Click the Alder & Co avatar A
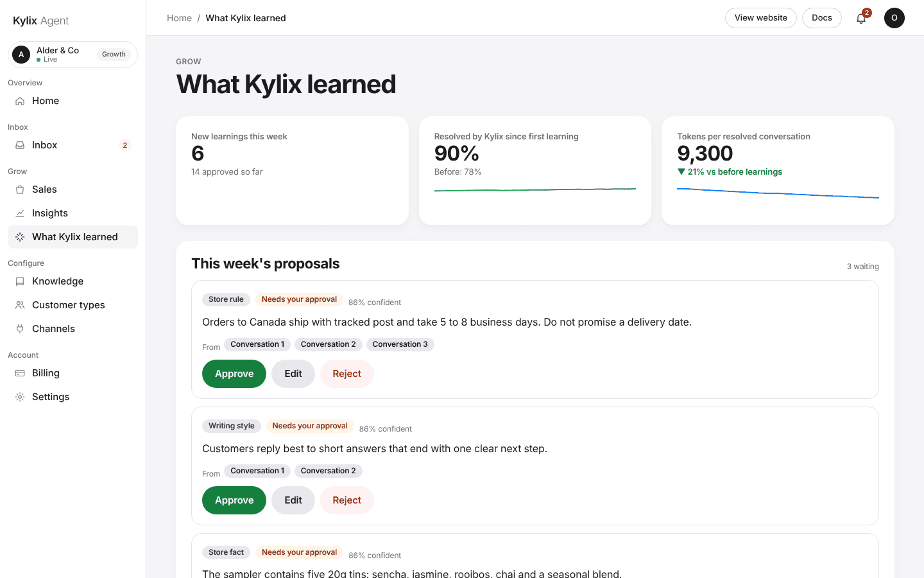Screen dimensions: 924x578 point(21,55)
